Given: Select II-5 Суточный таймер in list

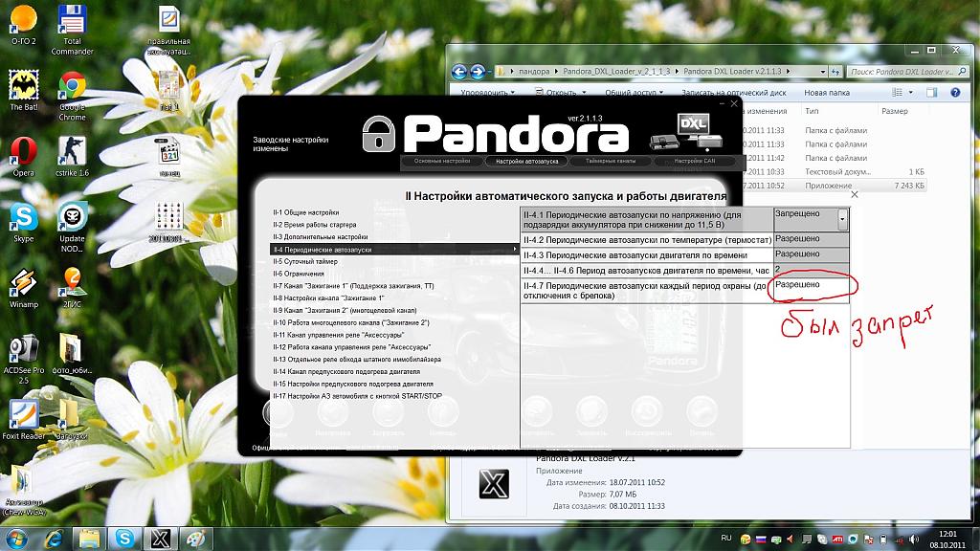Looking at the screenshot, I should pyautogui.click(x=305, y=261).
